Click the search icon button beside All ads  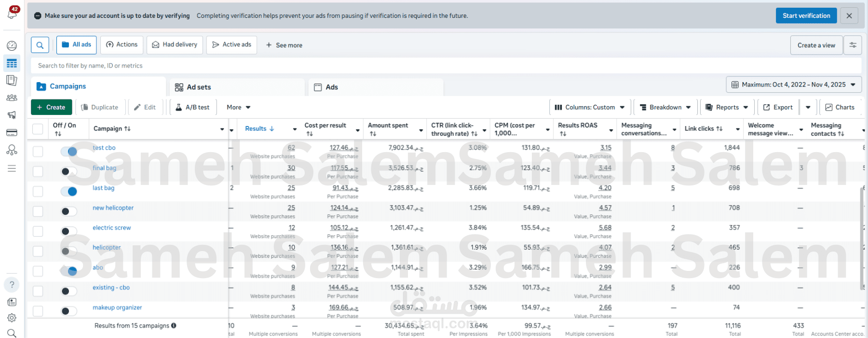coord(40,45)
